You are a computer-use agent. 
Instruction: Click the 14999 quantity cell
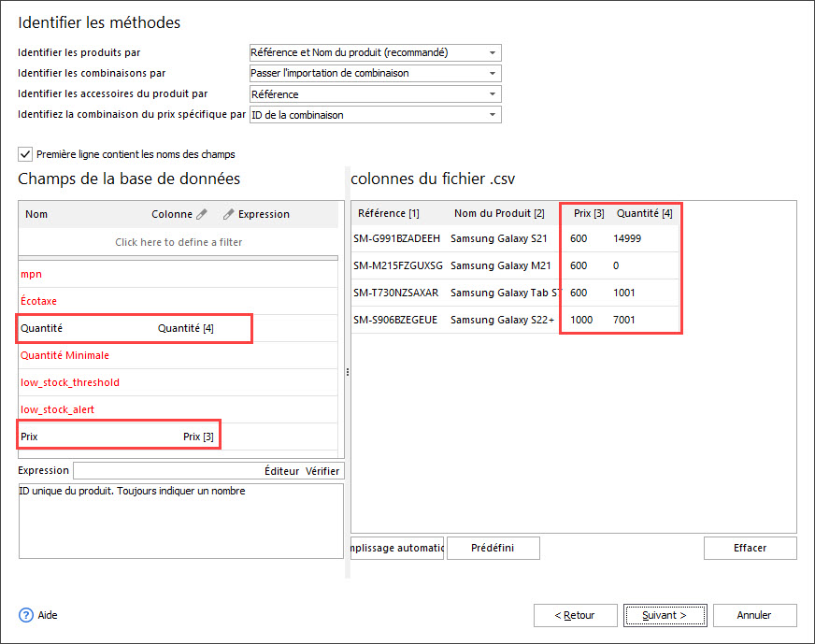(x=627, y=238)
